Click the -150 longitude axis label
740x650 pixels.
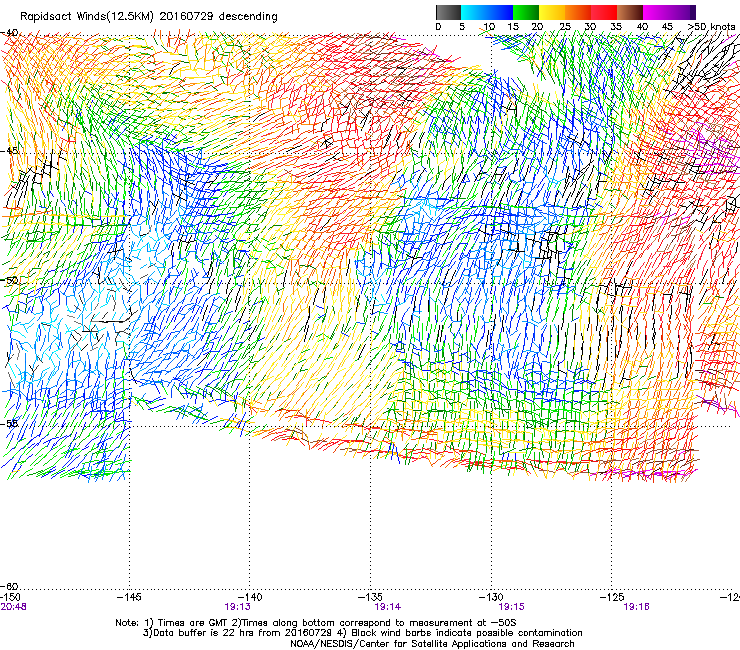(10, 597)
